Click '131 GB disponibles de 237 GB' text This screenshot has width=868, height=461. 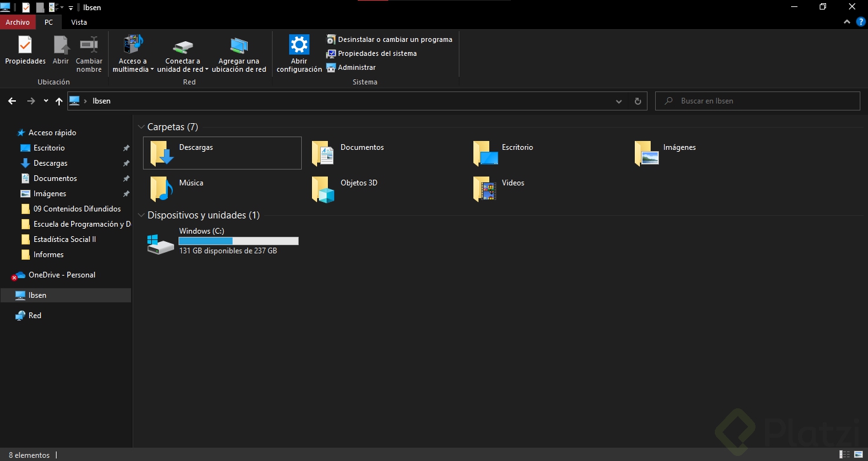(x=228, y=251)
